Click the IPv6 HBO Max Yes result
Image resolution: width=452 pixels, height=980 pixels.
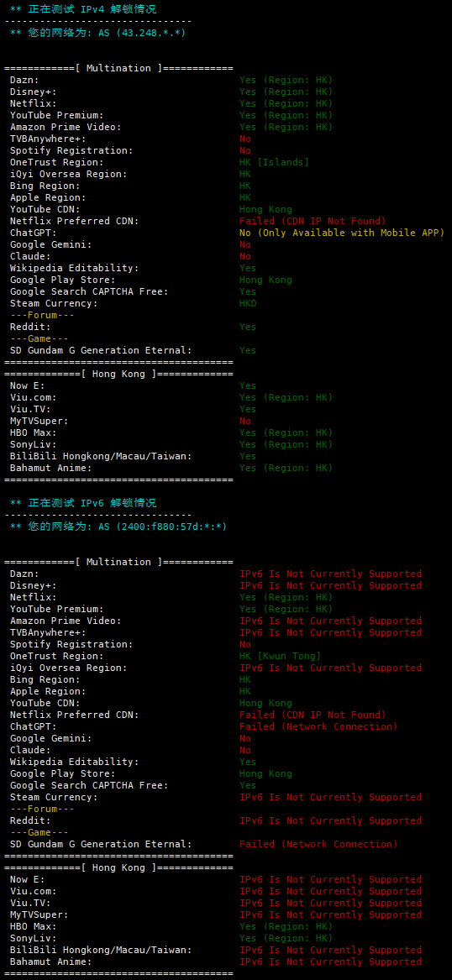coord(286,926)
